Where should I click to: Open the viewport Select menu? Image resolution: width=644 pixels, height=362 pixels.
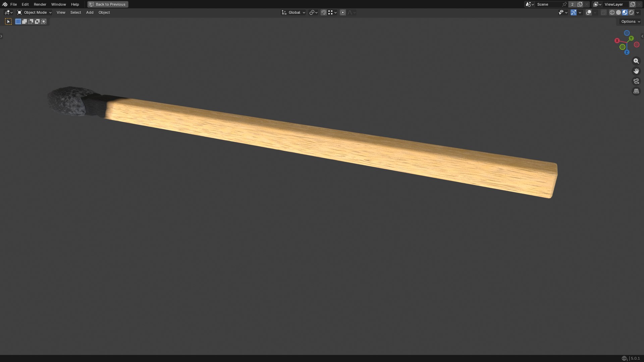click(75, 12)
